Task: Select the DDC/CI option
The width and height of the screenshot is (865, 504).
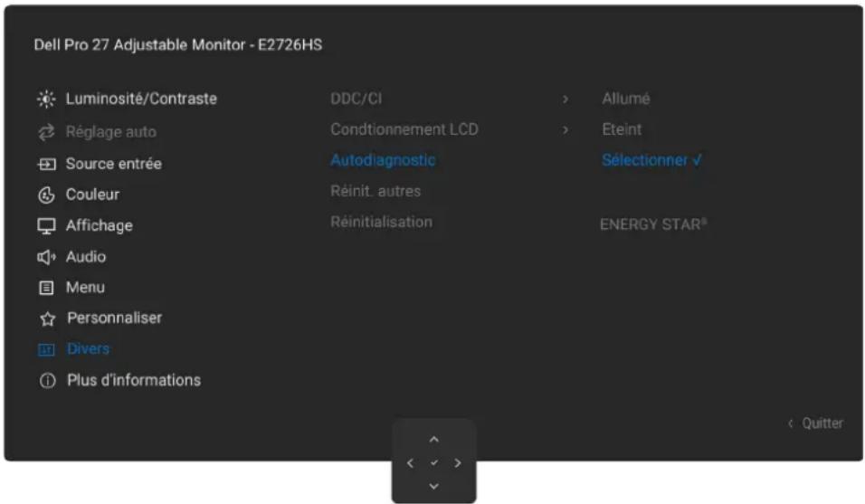Action: click(x=356, y=99)
